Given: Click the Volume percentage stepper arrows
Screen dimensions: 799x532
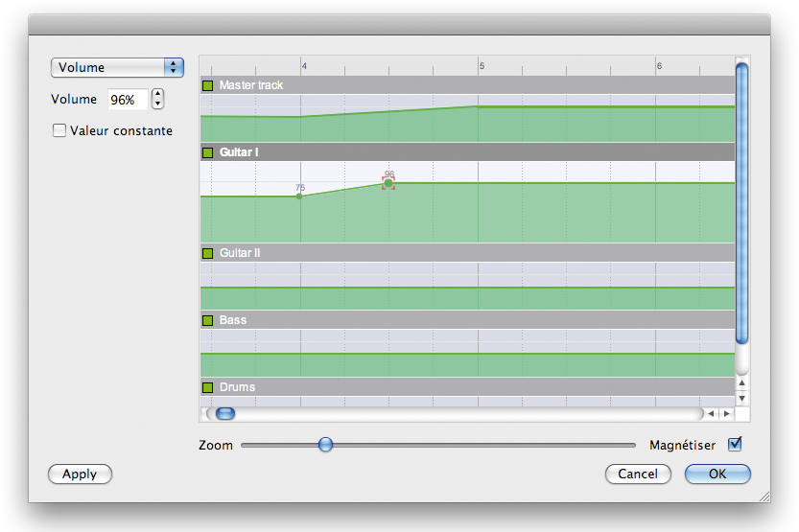Looking at the screenshot, I should pos(157,99).
